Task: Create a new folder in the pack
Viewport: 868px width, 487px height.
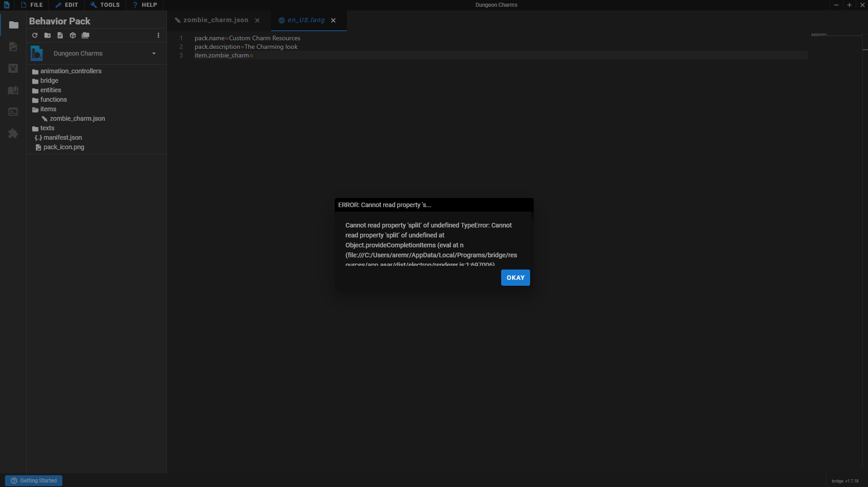Action: tap(47, 35)
